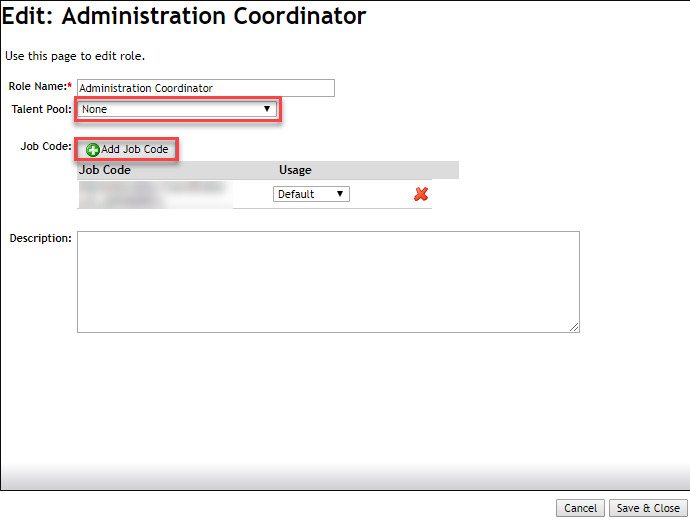
Task: Click the resize grip of the Description box
Action: pos(574,327)
